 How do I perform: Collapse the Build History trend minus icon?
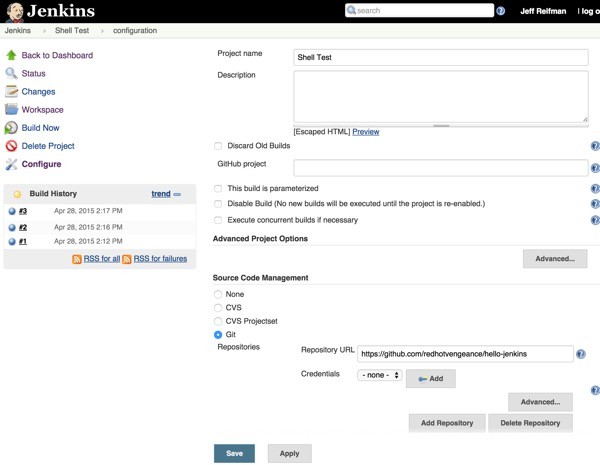(x=177, y=194)
